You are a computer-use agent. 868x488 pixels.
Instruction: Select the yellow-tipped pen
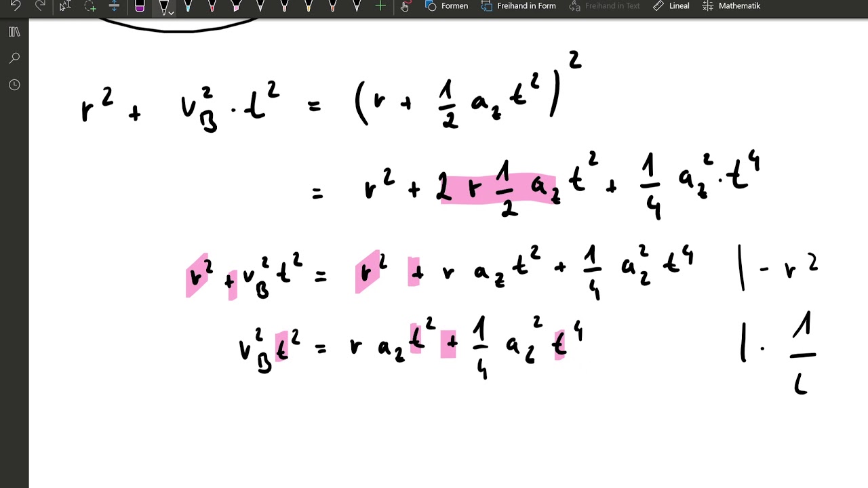click(309, 5)
